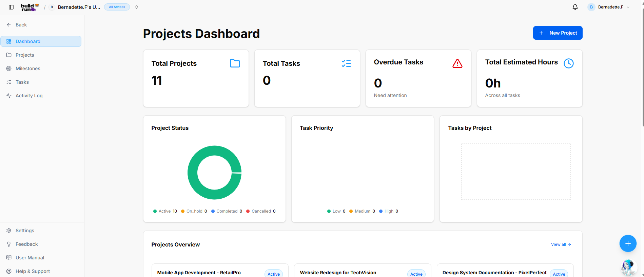Click the User Manual book icon
Image resolution: width=644 pixels, height=277 pixels.
click(x=9, y=258)
